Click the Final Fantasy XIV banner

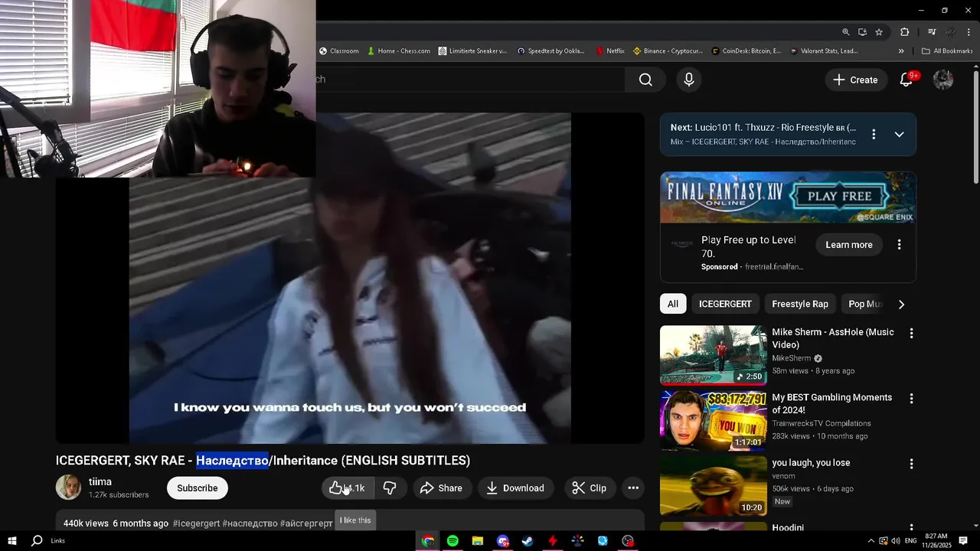(x=788, y=197)
